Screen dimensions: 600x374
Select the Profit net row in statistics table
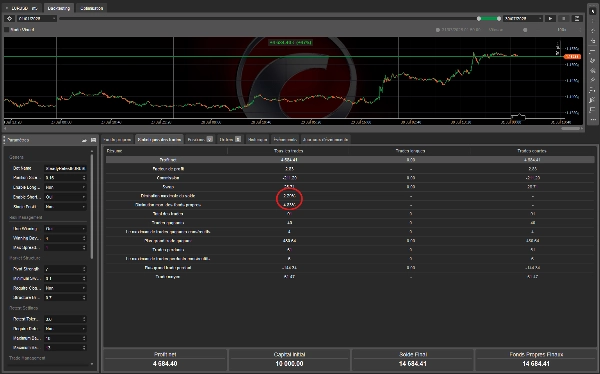click(350, 160)
